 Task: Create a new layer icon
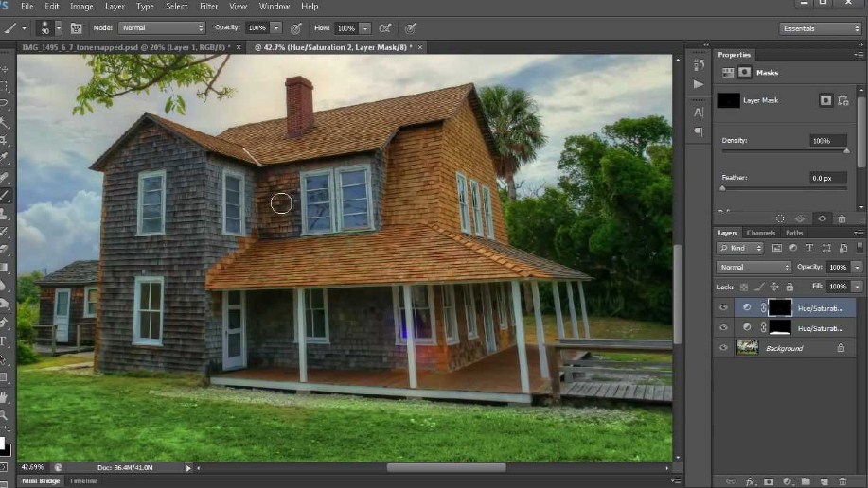824,482
